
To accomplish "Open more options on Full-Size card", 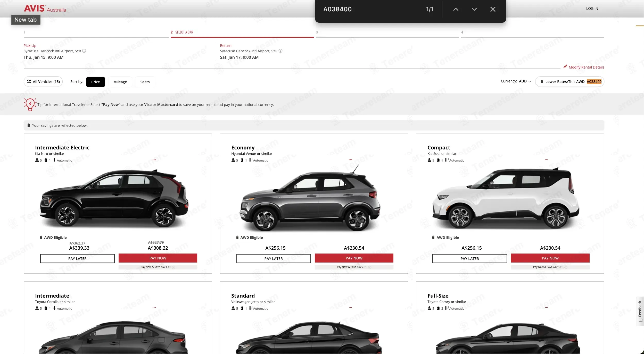I will coord(547,308).
